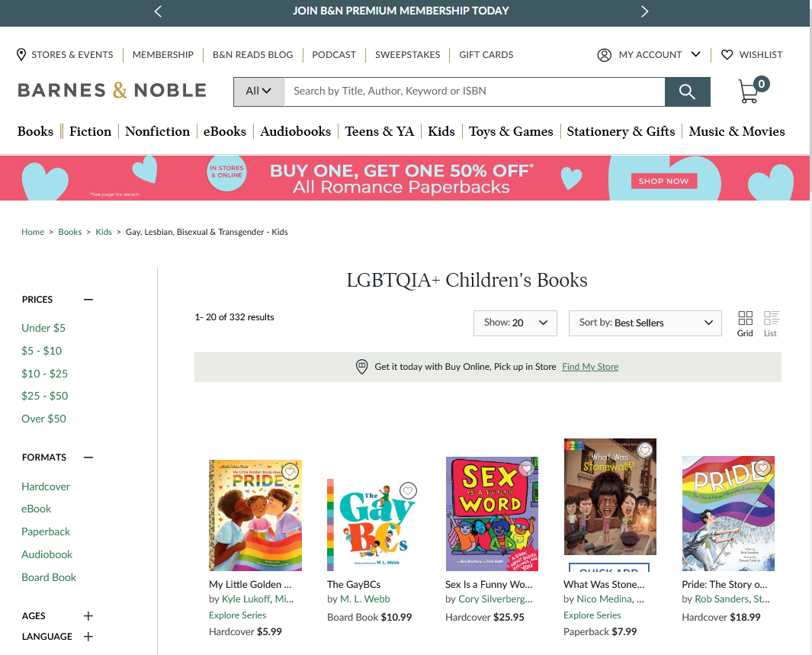Filter by price Under $5
812x655 pixels.
(43, 328)
